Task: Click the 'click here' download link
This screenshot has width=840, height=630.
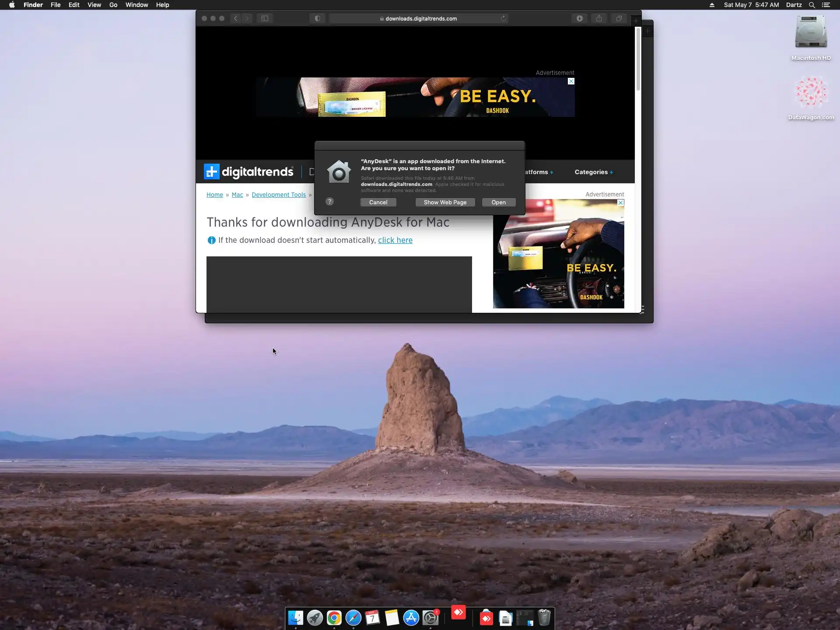Action: [x=395, y=240]
